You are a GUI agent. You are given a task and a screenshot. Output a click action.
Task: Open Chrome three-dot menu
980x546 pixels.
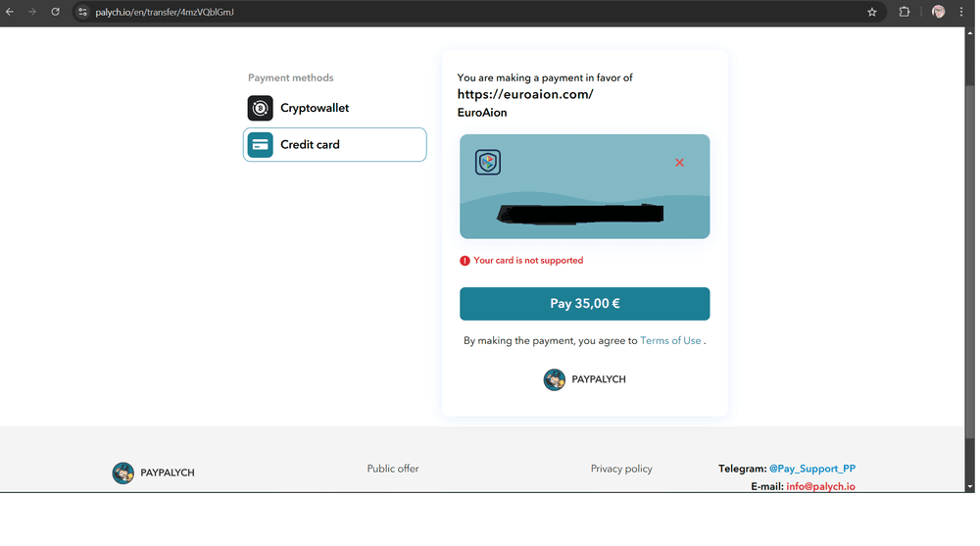tap(961, 12)
